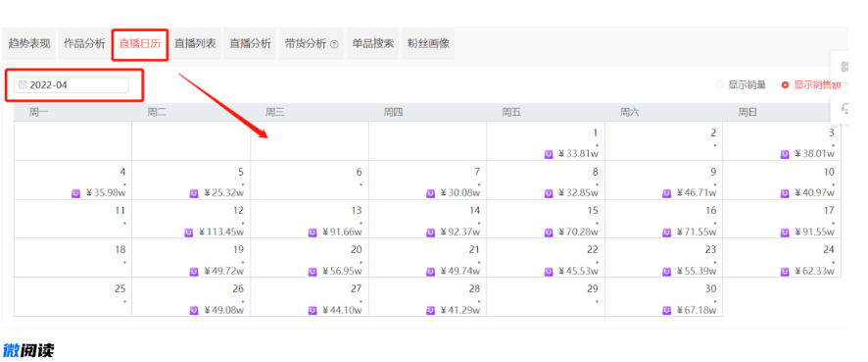Click the headset support icon on the right edge
The height and width of the screenshot is (362, 868).
point(844,108)
